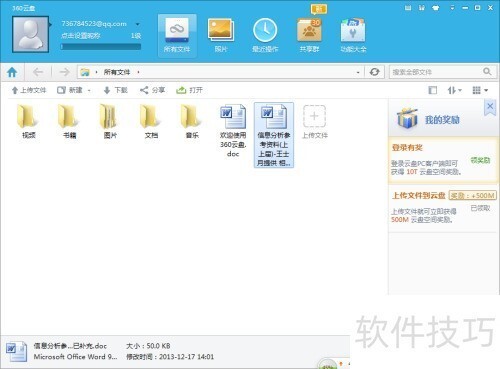
Task: Refresh the file list
Action: point(374,72)
